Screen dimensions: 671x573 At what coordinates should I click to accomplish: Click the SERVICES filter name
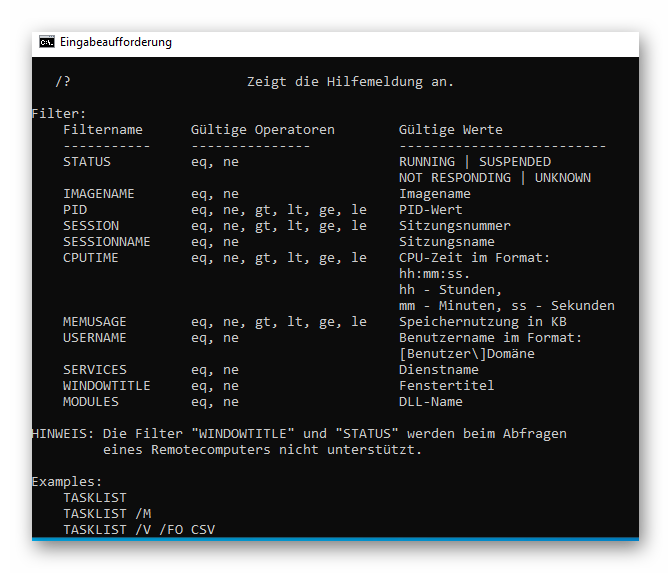(94, 370)
